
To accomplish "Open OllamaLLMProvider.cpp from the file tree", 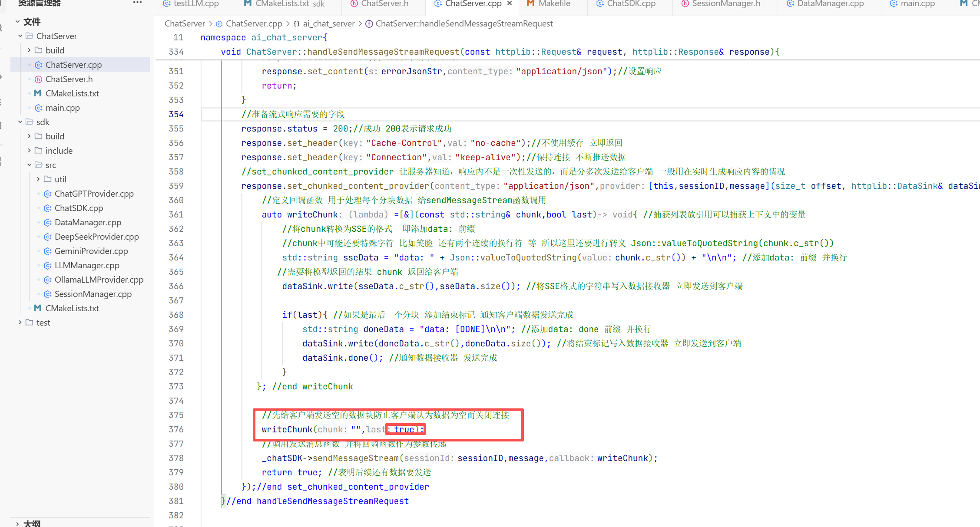I will (99, 280).
